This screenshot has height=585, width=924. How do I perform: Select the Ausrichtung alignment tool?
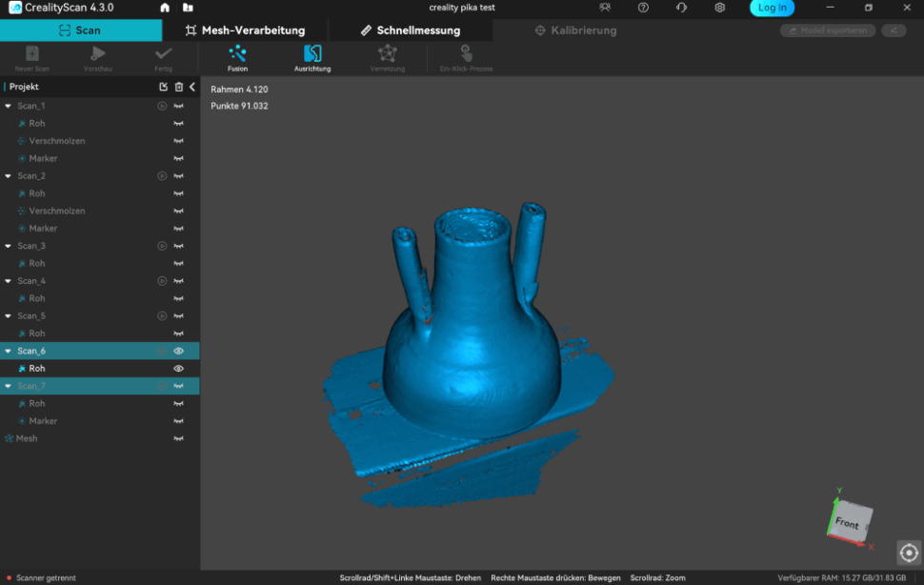pyautogui.click(x=312, y=58)
